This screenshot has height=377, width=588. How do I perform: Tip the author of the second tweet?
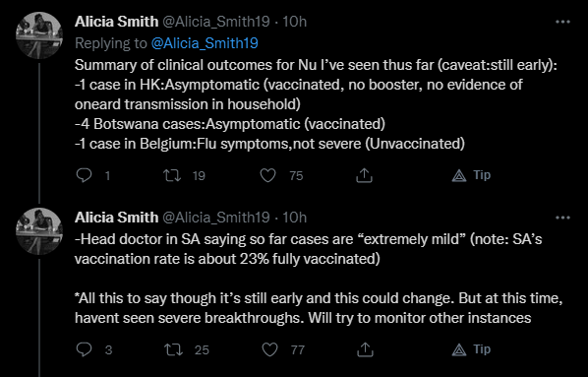click(471, 349)
